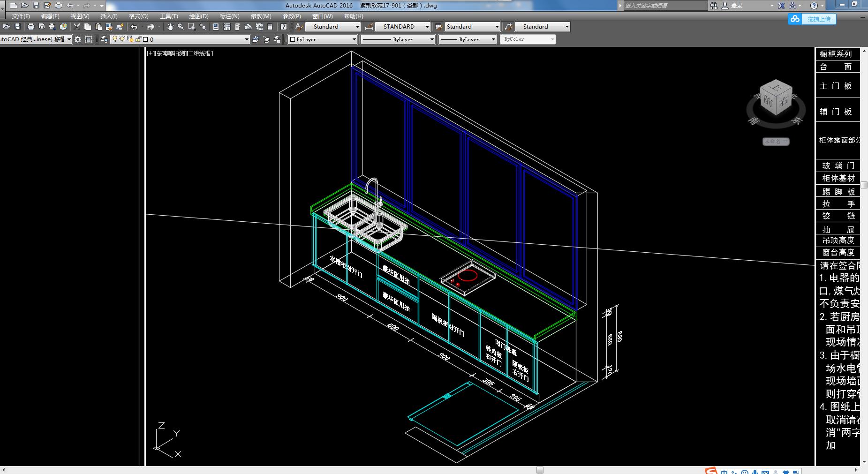This screenshot has height=474, width=868.
Task: Toggle layer 0 on/off lightbulb
Action: (x=114, y=39)
